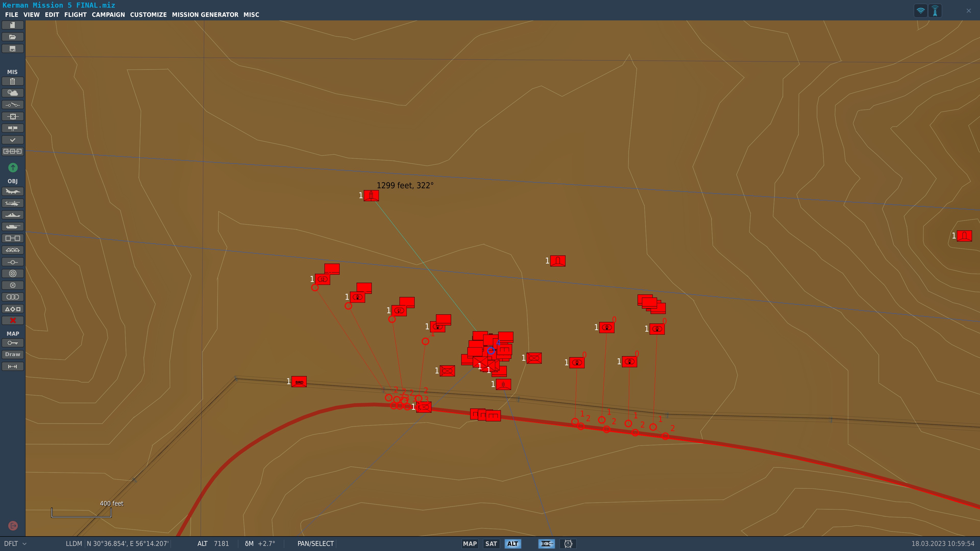
Task: Open the unit list shapes button
Action: [13, 309]
